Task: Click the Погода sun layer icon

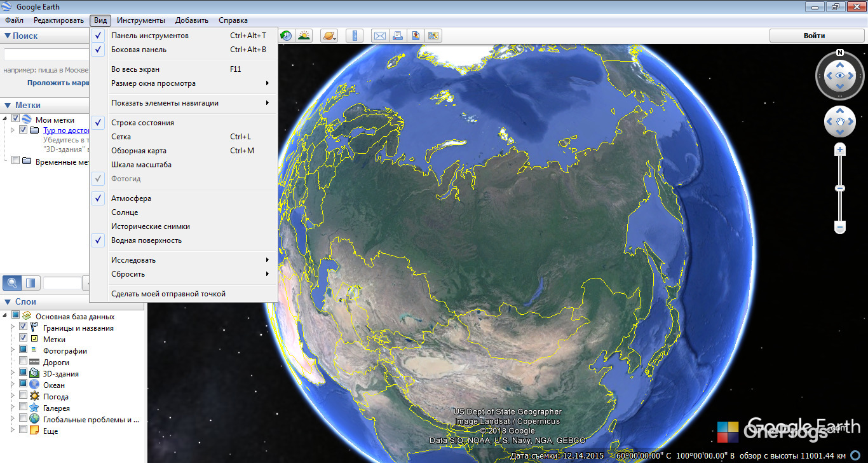Action: point(34,397)
